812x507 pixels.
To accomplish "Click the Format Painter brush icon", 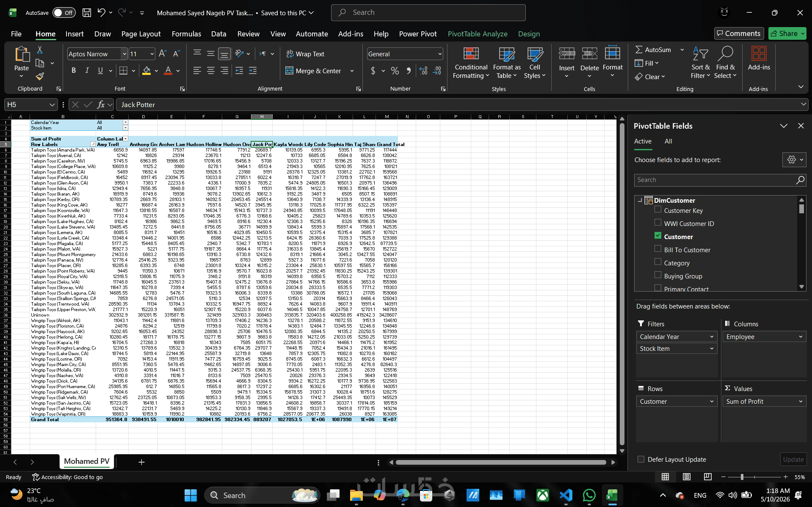I will click(x=40, y=76).
